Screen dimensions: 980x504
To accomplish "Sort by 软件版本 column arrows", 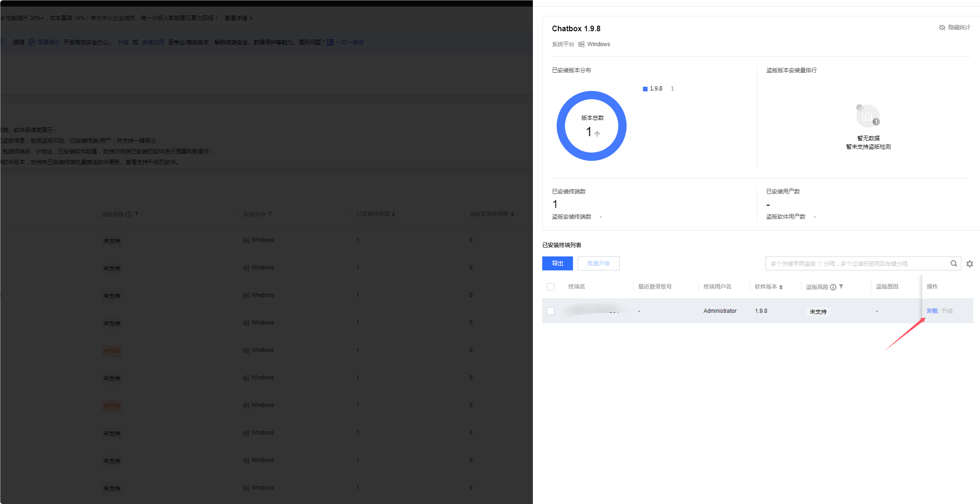I will [781, 287].
